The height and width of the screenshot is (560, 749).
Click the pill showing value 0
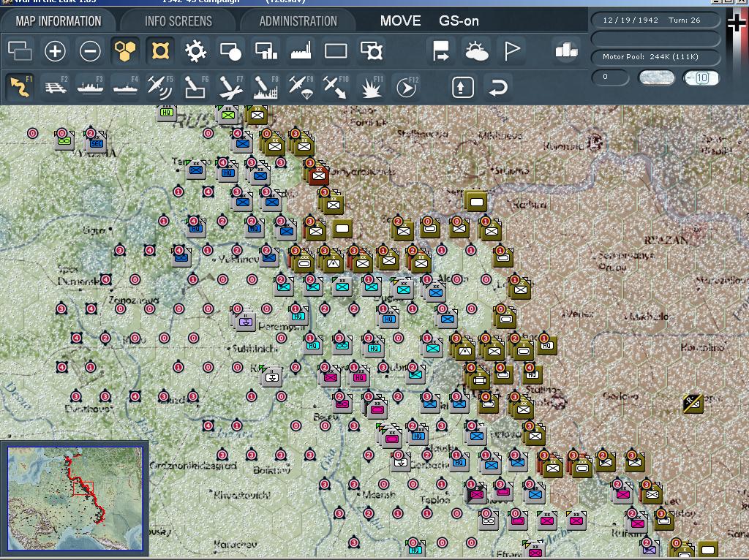click(x=610, y=77)
